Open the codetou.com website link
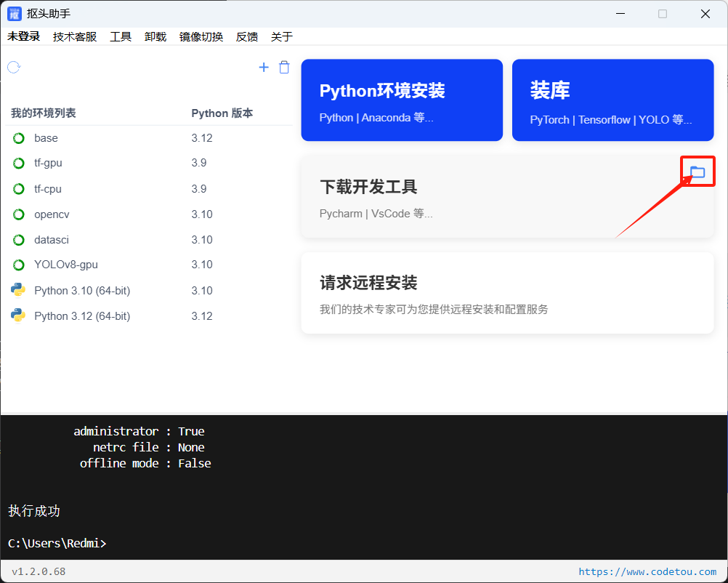 click(x=647, y=571)
